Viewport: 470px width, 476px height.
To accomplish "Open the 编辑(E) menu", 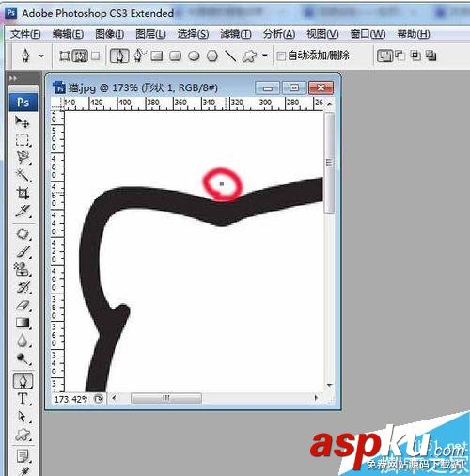I will pos(68,34).
